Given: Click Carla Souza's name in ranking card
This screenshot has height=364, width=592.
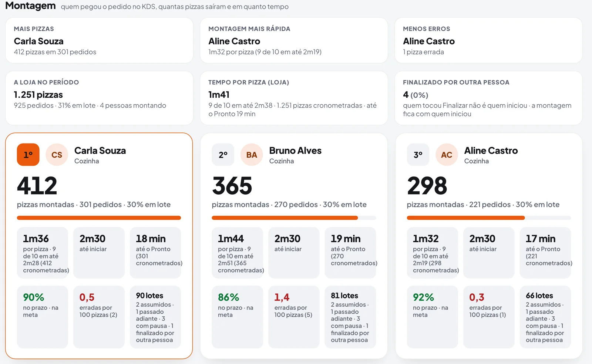Looking at the screenshot, I should [x=100, y=151].
